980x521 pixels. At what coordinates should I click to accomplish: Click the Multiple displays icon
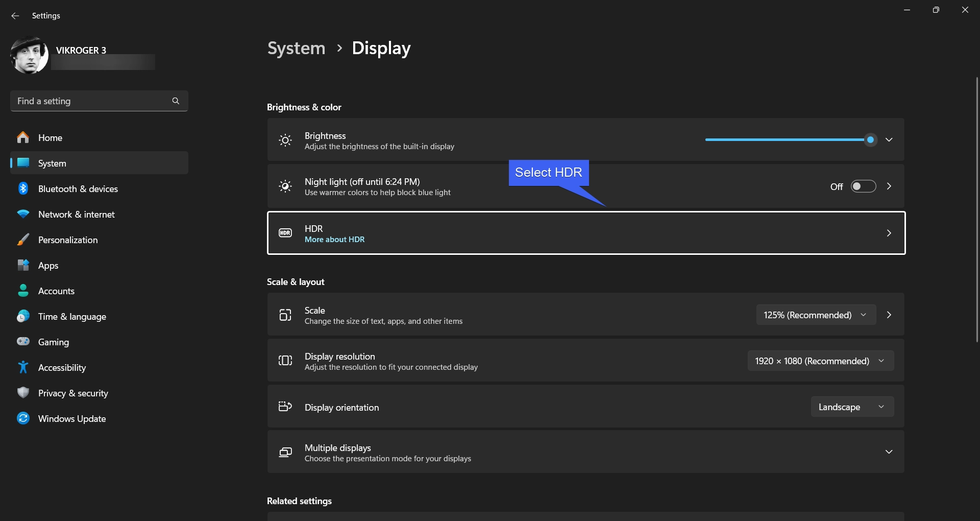point(285,452)
